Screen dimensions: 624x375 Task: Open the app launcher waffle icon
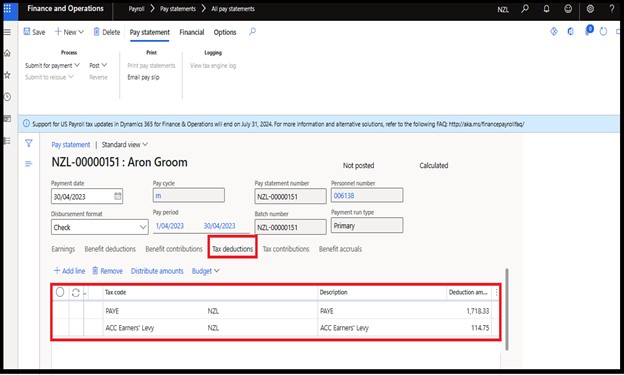[7, 8]
